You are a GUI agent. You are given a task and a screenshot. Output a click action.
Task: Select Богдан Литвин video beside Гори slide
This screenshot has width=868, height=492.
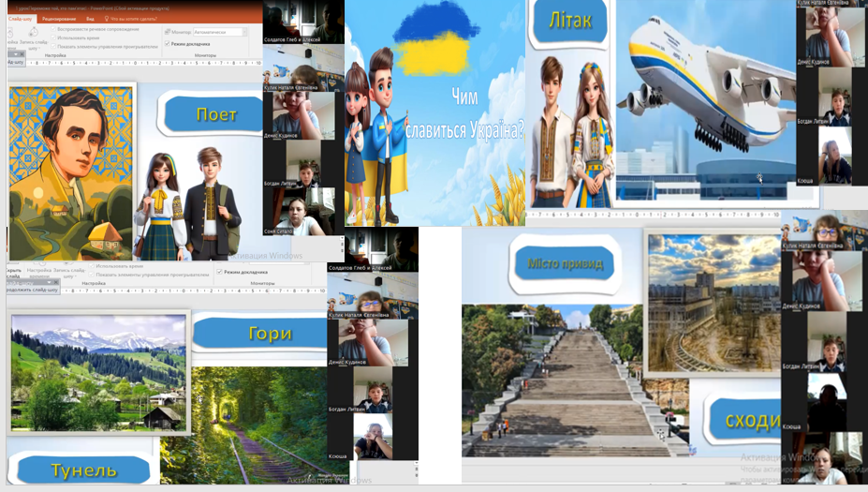click(373, 389)
